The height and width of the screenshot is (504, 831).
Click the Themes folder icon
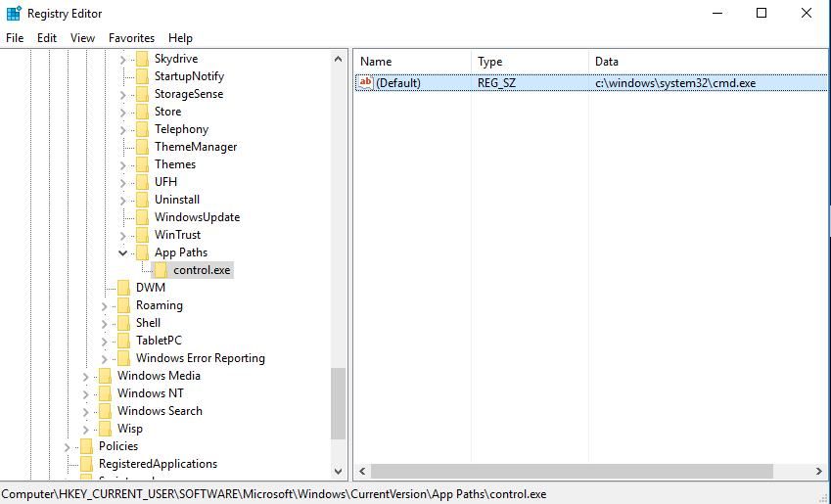pyautogui.click(x=142, y=164)
